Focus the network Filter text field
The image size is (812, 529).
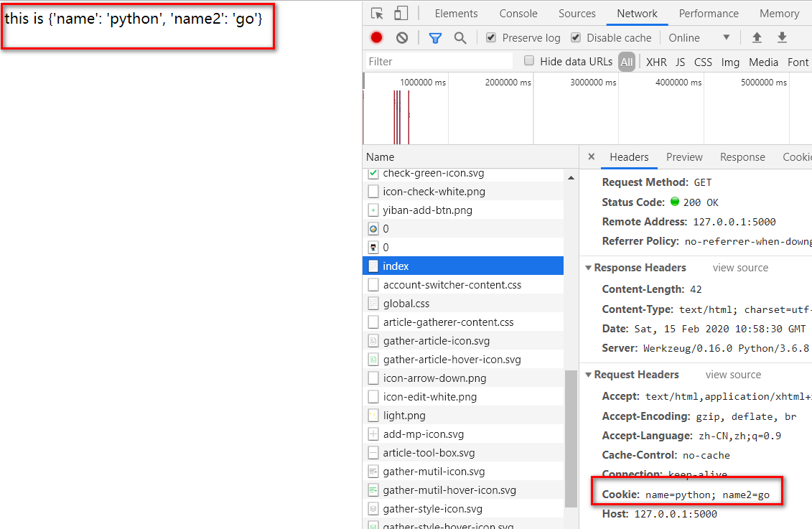coord(439,61)
